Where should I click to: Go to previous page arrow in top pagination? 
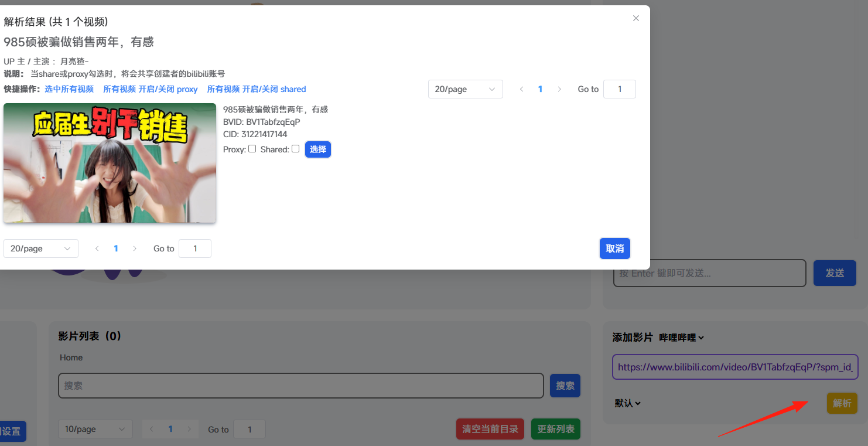click(x=521, y=89)
